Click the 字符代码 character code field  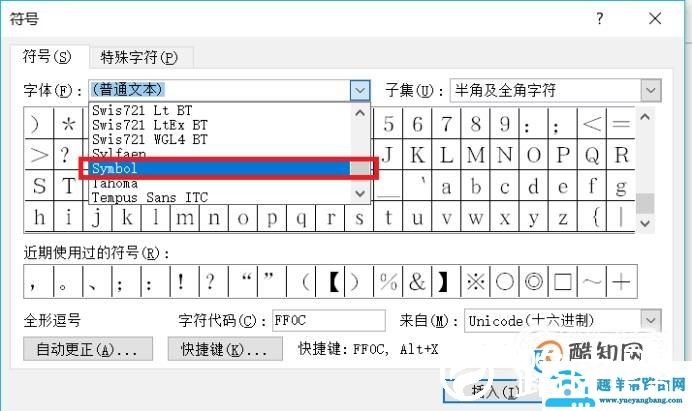[x=329, y=321]
